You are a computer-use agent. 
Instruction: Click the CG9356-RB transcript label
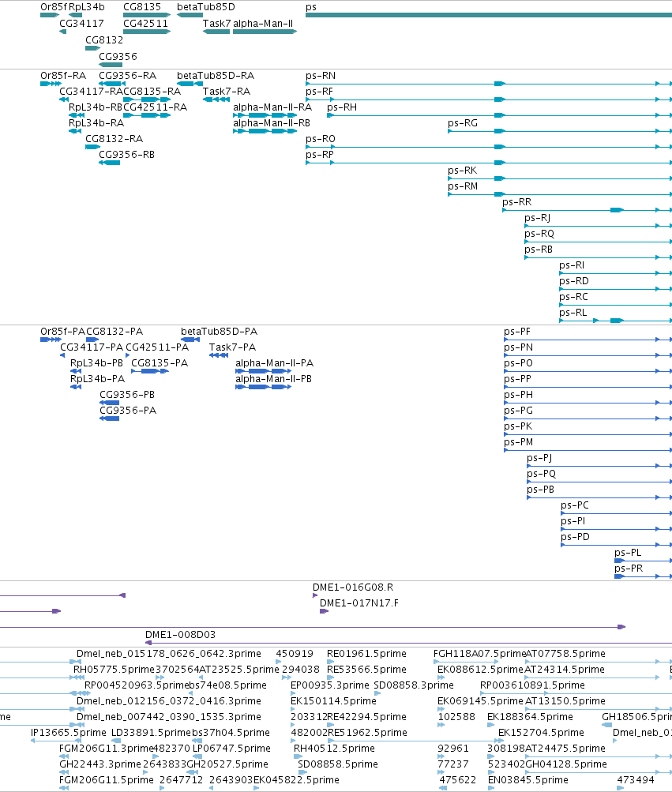(127, 155)
